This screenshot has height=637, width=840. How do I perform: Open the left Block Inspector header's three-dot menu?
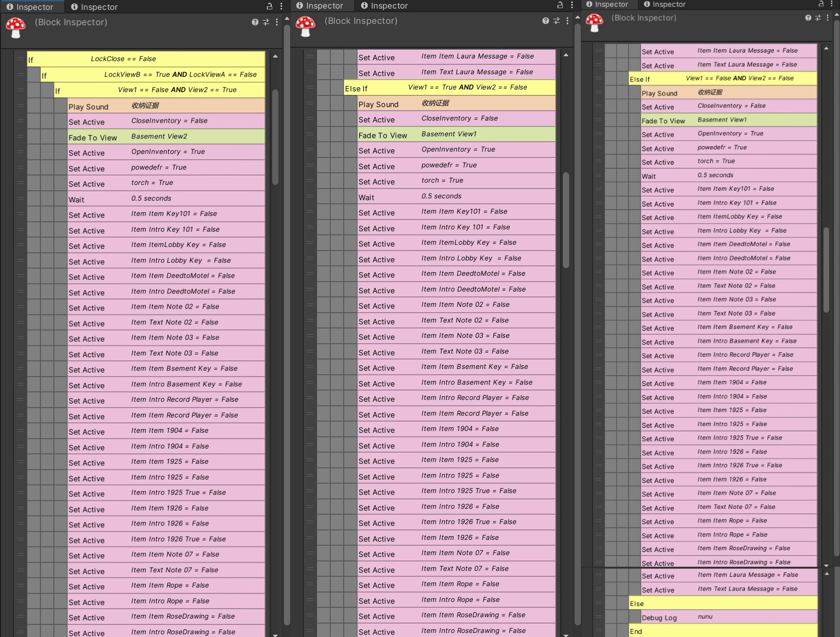pyautogui.click(x=277, y=22)
